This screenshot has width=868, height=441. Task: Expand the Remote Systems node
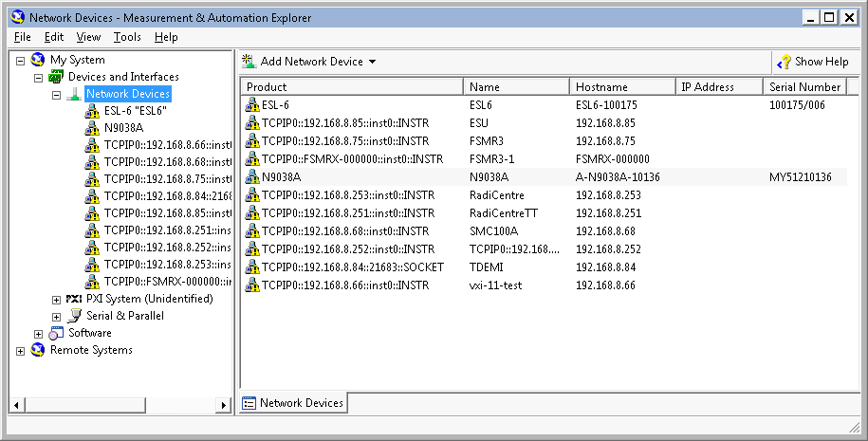pos(21,351)
